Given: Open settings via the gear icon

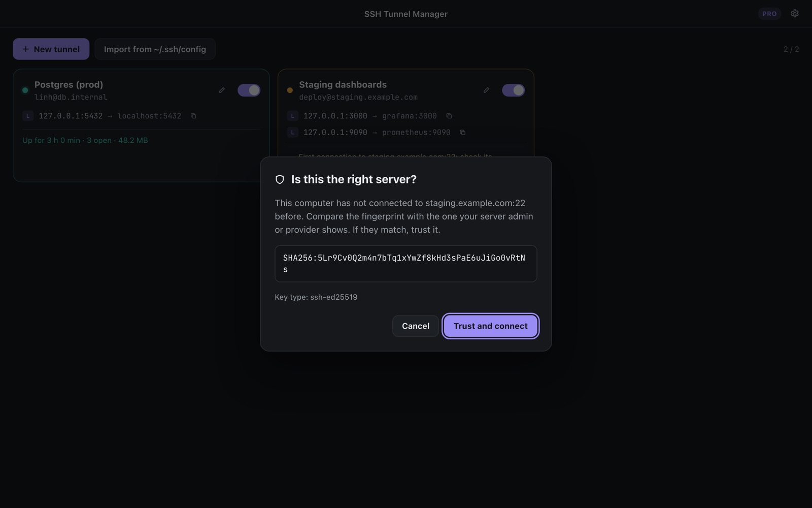Looking at the screenshot, I should pyautogui.click(x=795, y=14).
